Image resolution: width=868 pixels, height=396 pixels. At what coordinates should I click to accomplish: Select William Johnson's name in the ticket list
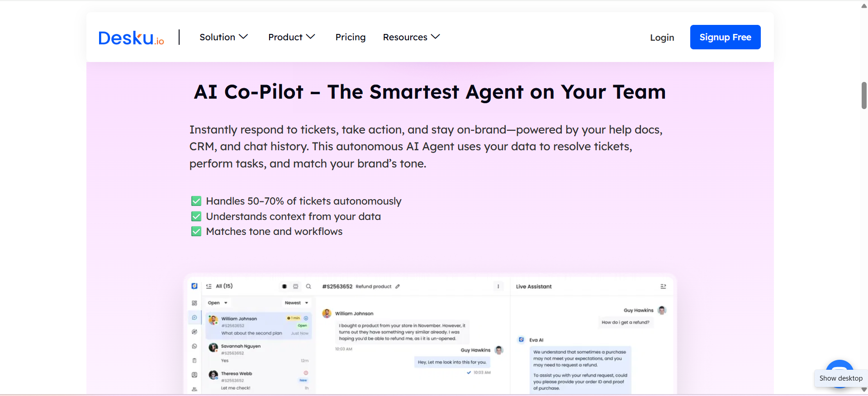pyautogui.click(x=239, y=319)
